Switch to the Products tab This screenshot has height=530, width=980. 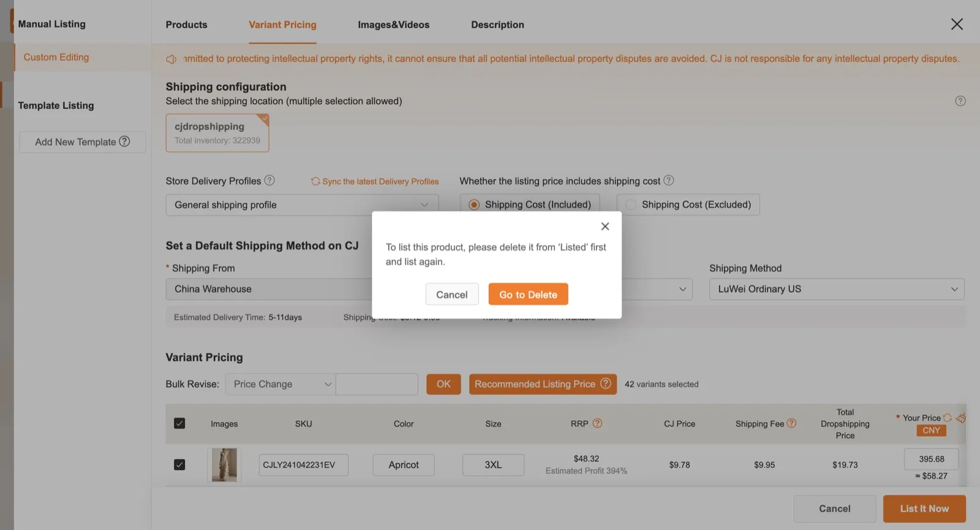pyautogui.click(x=186, y=25)
